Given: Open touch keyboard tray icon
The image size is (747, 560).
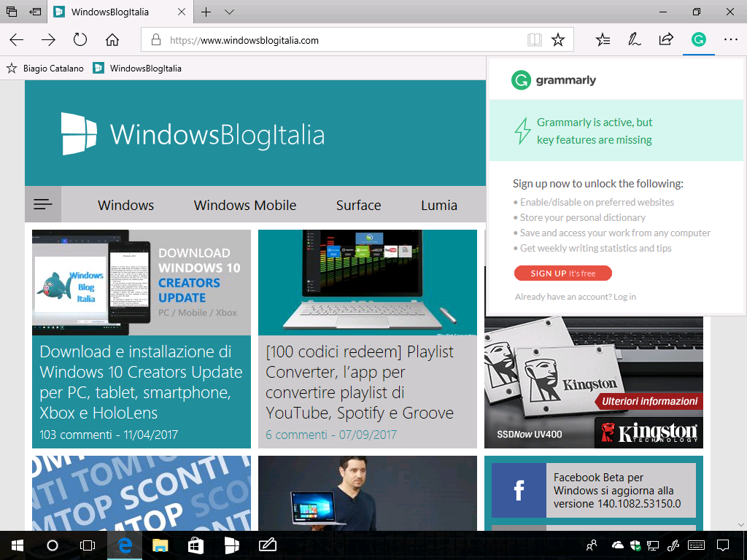Looking at the screenshot, I should point(697,545).
